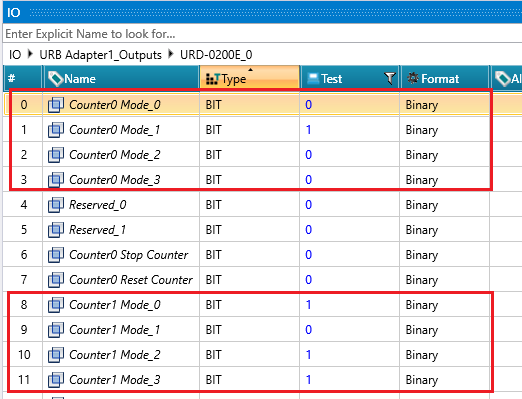Screen dimensions: 522x399
Task: Click row number 7
Action: tap(24, 280)
